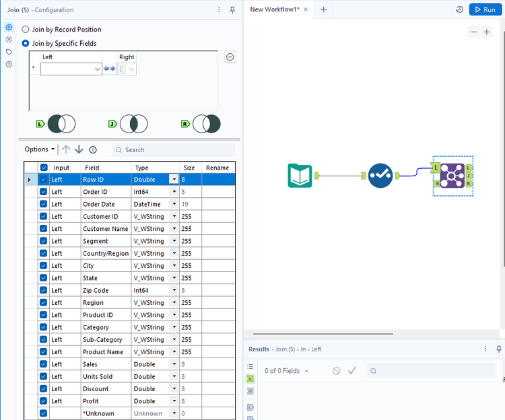Pin the Configuration panel

pyautogui.click(x=232, y=10)
